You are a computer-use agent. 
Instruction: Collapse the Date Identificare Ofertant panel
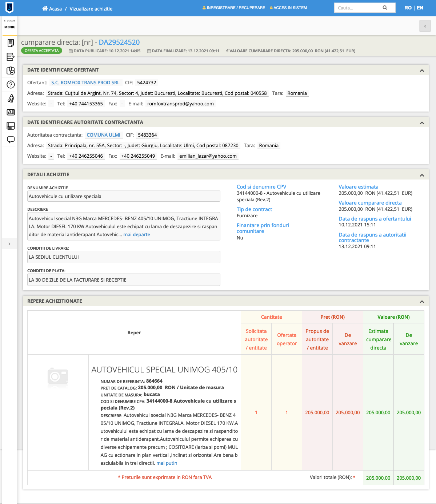pyautogui.click(x=422, y=70)
